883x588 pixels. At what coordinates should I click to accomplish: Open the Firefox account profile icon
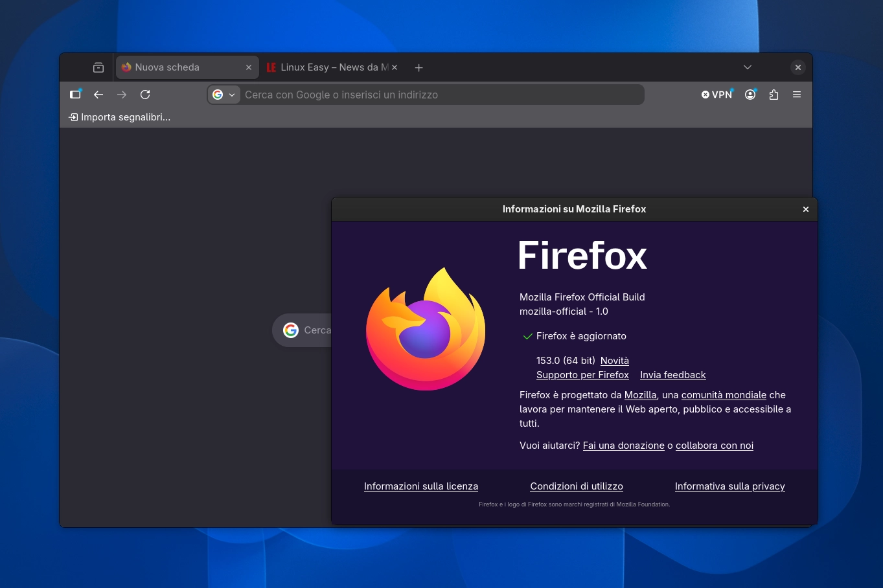[750, 95]
